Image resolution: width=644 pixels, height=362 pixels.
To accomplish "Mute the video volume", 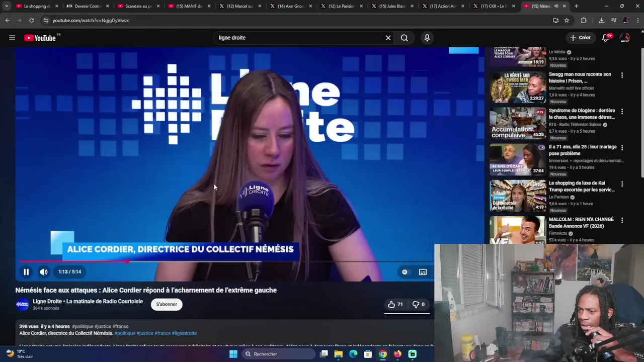I will tap(44, 272).
